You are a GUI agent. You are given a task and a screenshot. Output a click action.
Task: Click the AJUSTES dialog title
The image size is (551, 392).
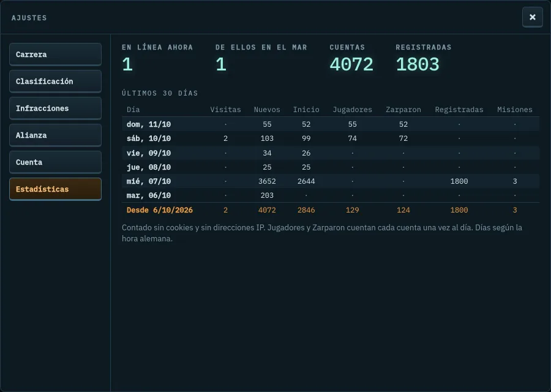coord(29,18)
